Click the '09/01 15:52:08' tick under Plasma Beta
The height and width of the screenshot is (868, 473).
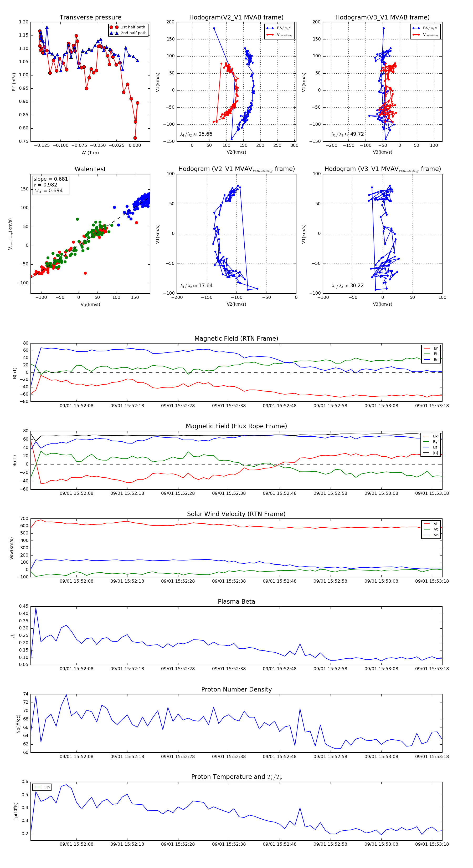pos(76,669)
